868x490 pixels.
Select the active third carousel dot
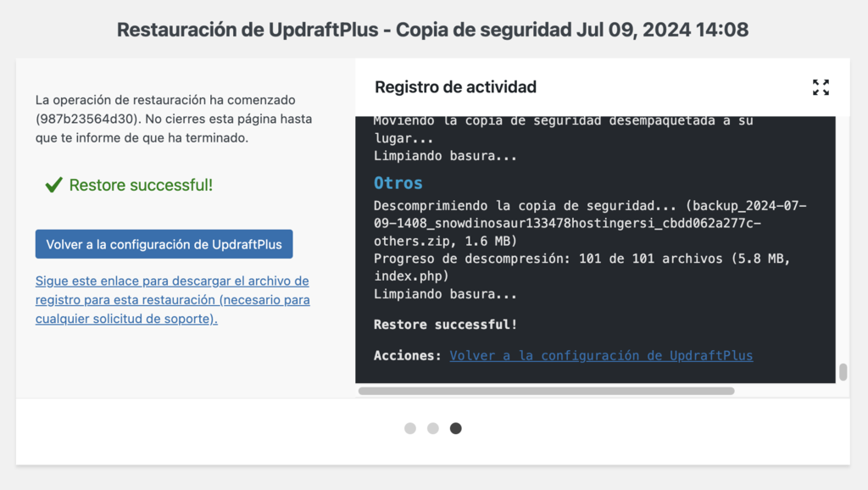pos(456,428)
